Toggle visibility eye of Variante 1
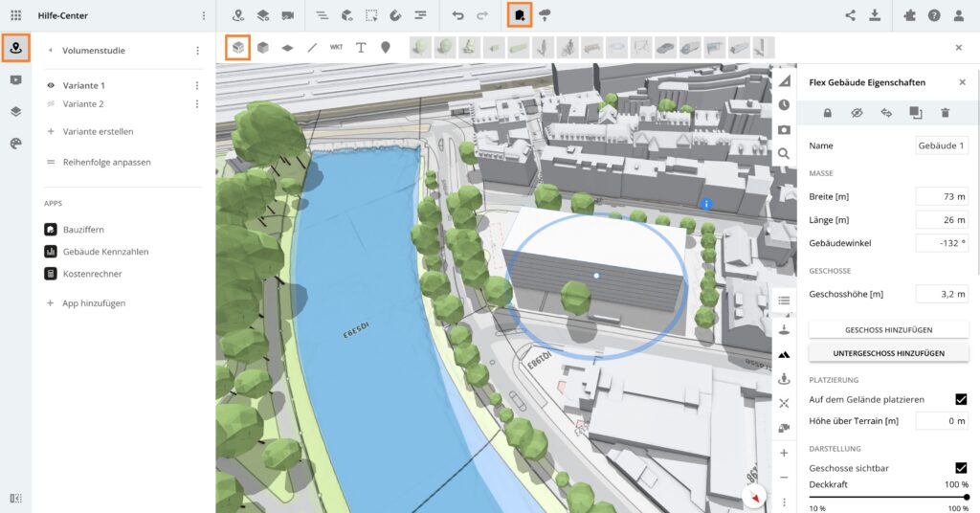 click(51, 85)
